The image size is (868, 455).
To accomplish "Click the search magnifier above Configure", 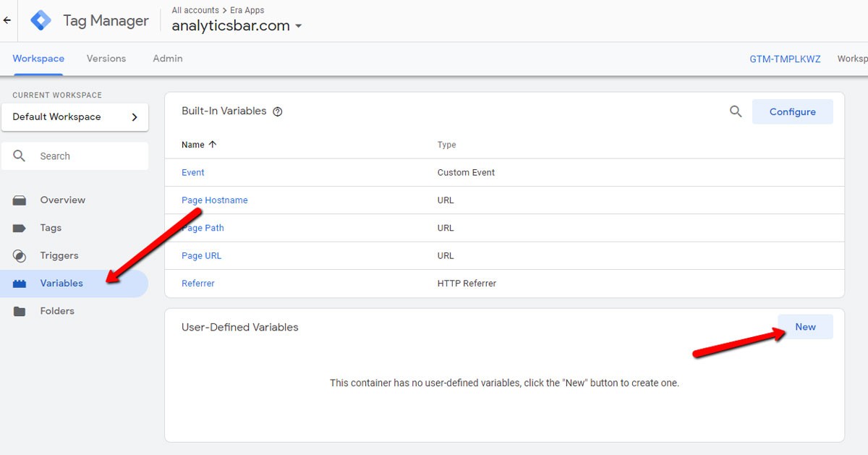I will click(x=736, y=111).
